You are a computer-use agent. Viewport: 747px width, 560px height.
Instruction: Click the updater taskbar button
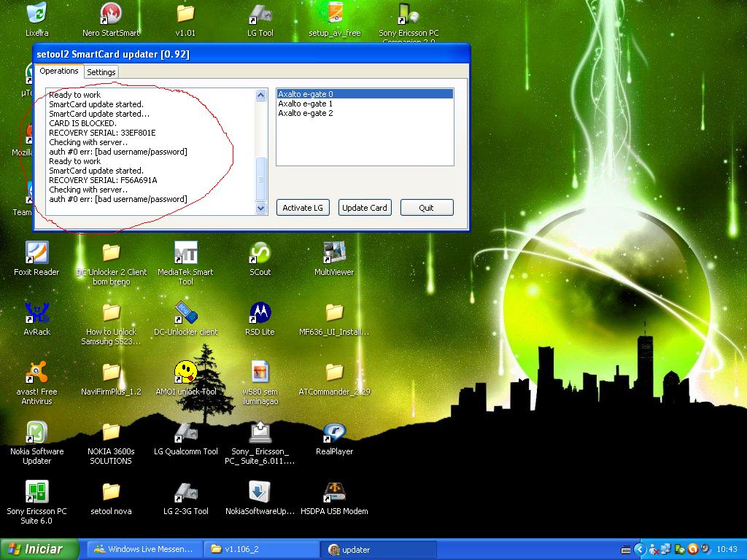tap(378, 549)
